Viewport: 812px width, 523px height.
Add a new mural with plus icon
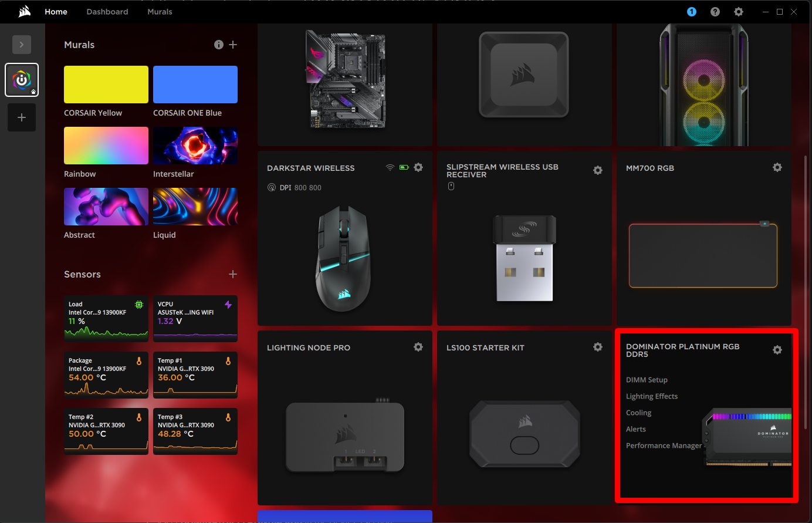point(233,45)
